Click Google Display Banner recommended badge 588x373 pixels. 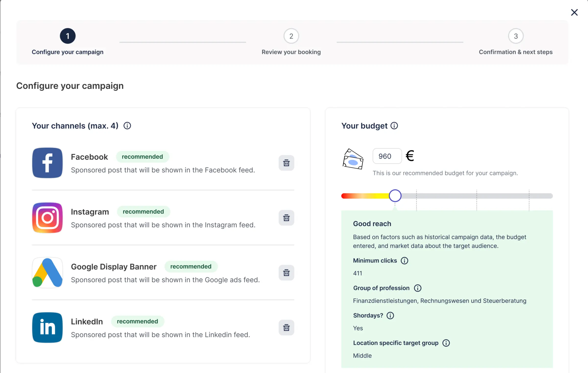click(191, 266)
